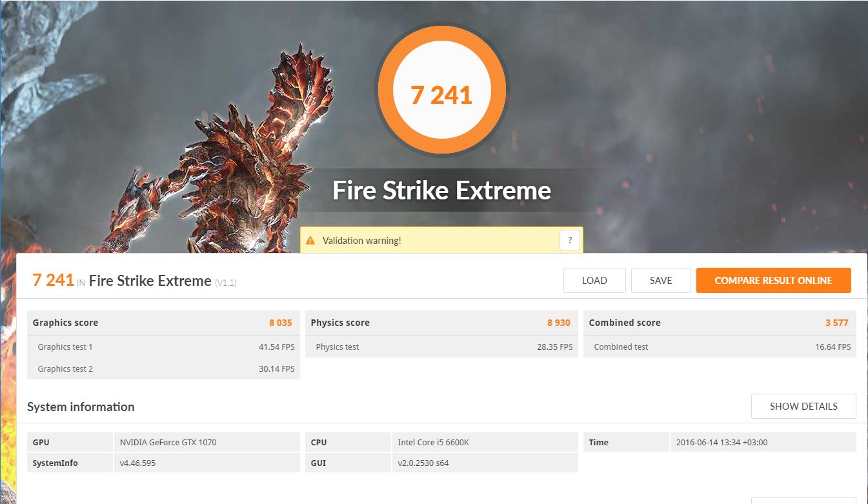Click the SystemInfo label cell

[70, 463]
